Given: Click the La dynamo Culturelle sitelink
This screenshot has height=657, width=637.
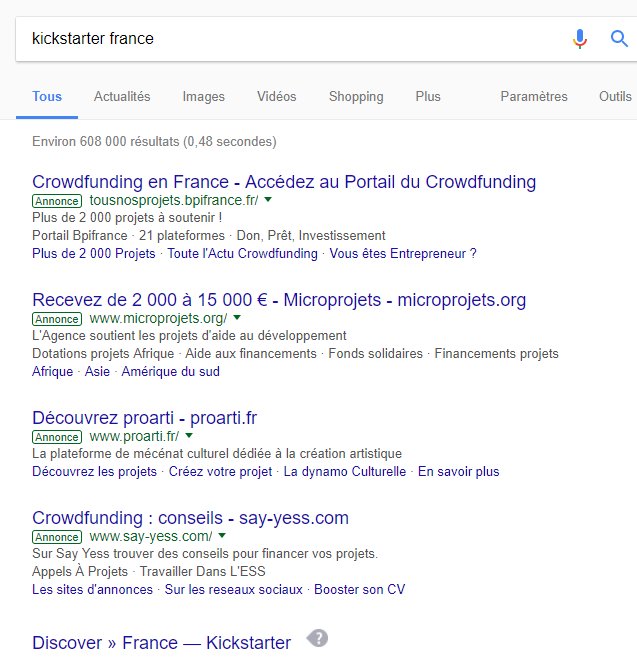Looking at the screenshot, I should pyautogui.click(x=345, y=472).
